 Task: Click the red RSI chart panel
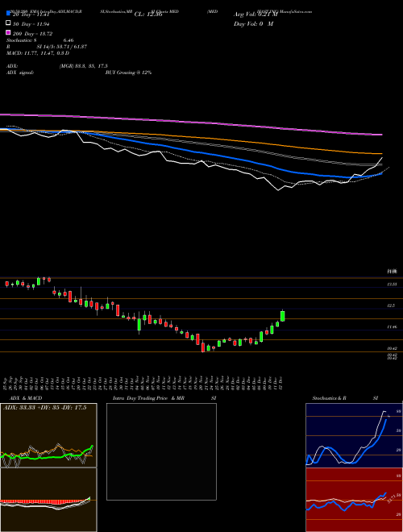pos(354,500)
